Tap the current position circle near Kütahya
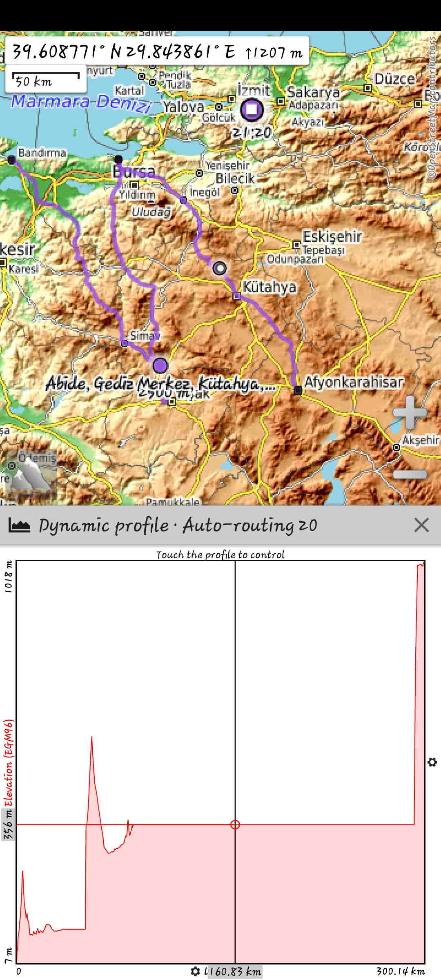Image resolution: width=441 pixels, height=980 pixels. [220, 268]
